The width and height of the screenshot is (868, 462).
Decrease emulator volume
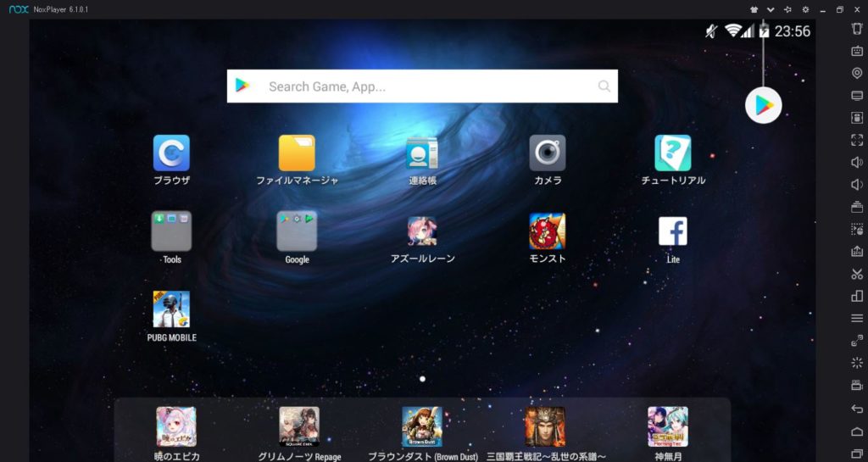click(x=857, y=184)
